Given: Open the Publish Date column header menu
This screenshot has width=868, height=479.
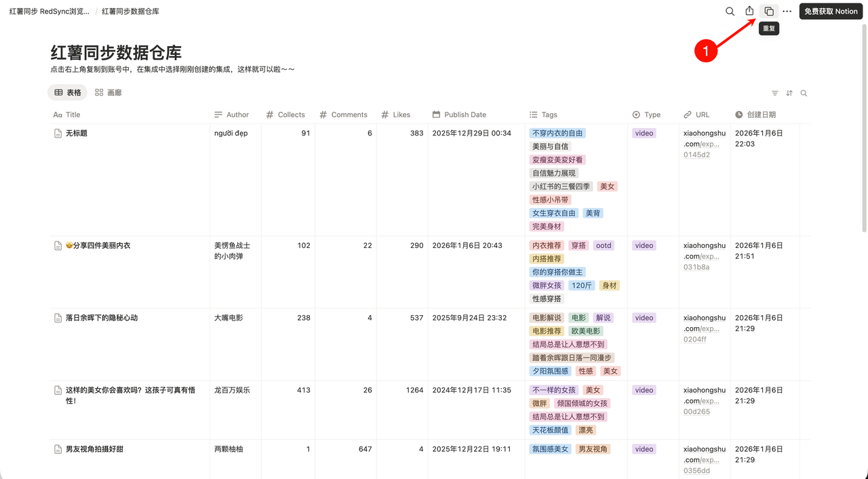Looking at the screenshot, I should coord(465,115).
